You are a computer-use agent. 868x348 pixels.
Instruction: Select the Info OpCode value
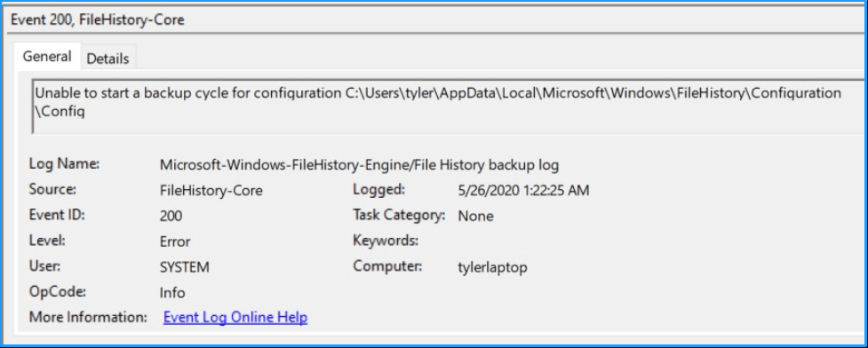pos(172,293)
